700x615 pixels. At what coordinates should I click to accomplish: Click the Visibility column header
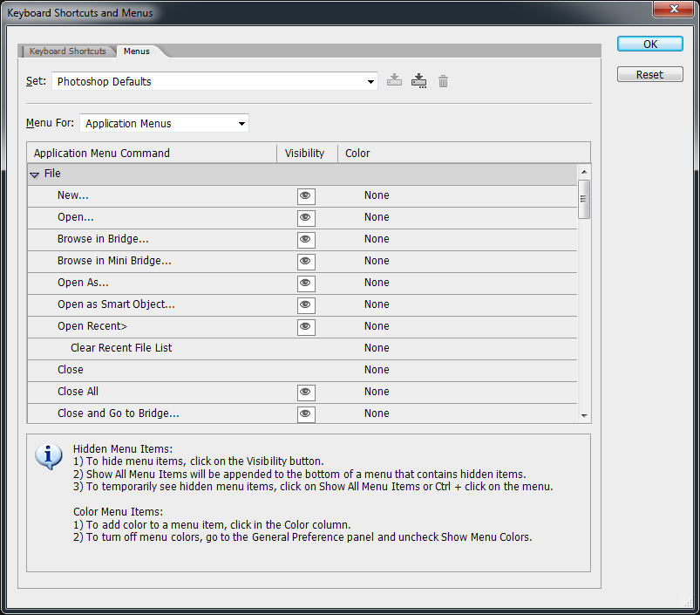(x=307, y=154)
